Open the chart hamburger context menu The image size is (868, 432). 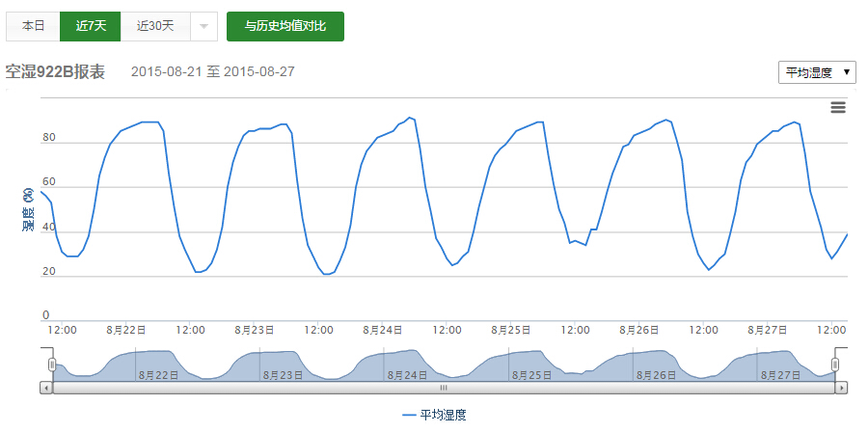point(837,107)
